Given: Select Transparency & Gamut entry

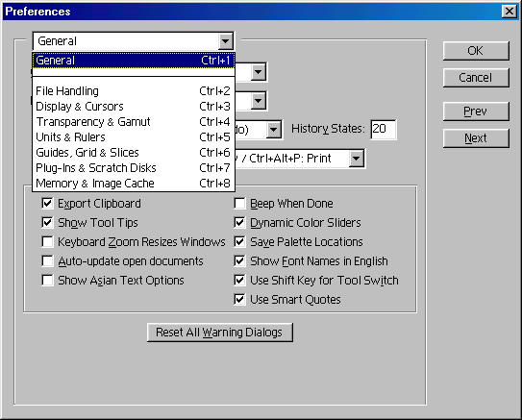Looking at the screenshot, I should point(134,121).
